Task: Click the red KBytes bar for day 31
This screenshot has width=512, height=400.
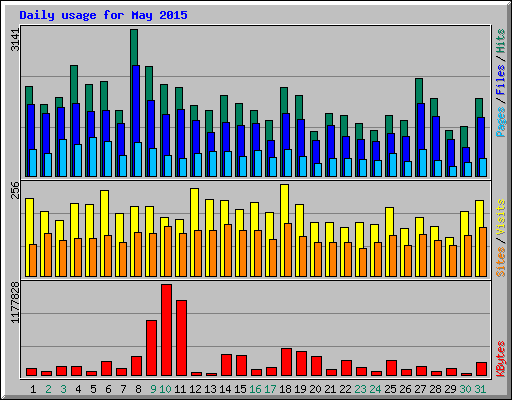Action: tap(482, 369)
